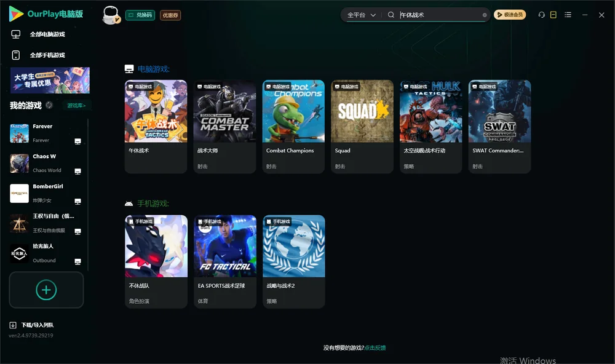Click the 角色扮演 genre label under 不休战队
This screenshot has height=364, width=615.
[139, 301]
